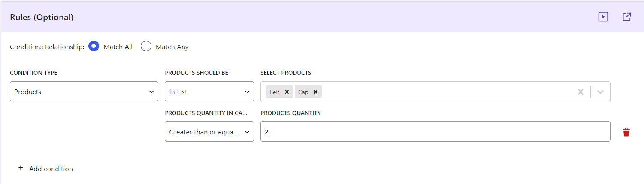
Task: Click the Products Quantity input field
Action: tap(435, 132)
